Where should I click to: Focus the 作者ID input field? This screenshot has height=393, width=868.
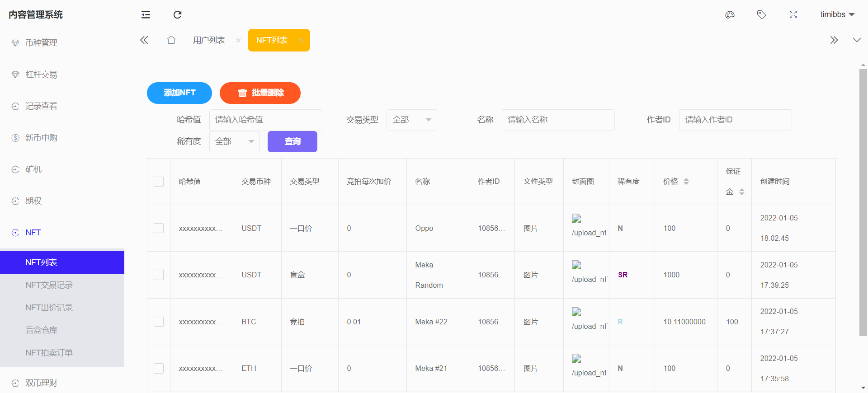point(736,120)
